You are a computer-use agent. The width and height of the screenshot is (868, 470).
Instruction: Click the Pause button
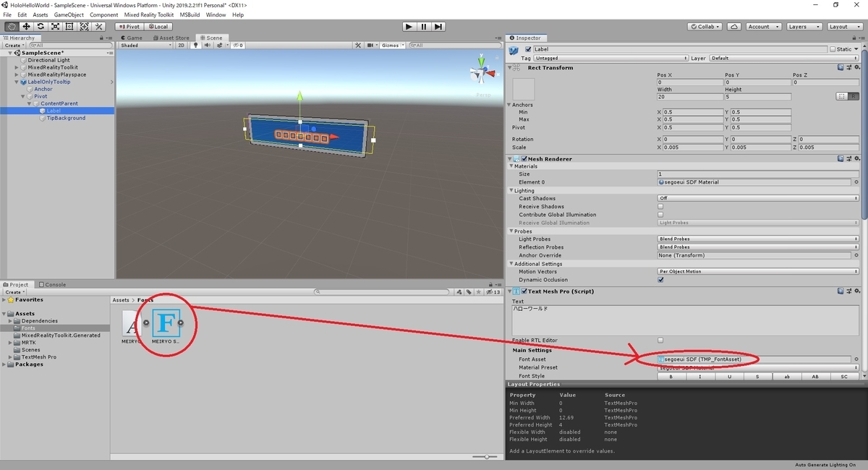tap(424, 27)
